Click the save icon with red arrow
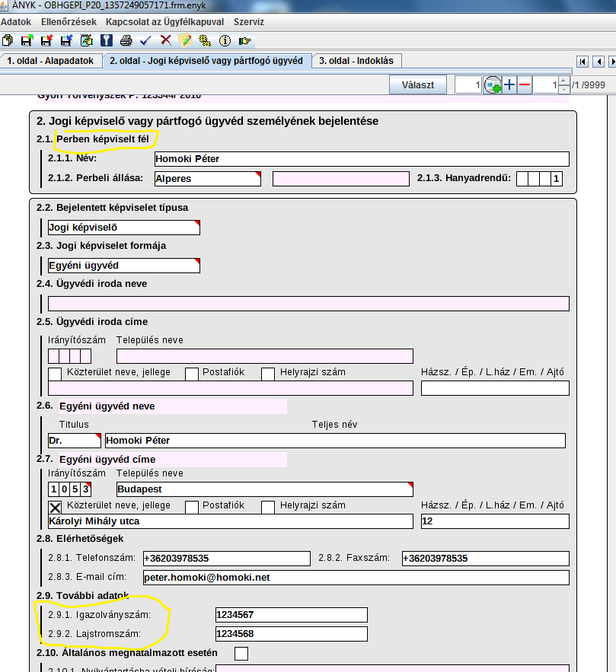Image resolution: width=616 pixels, height=672 pixels. tap(46, 40)
